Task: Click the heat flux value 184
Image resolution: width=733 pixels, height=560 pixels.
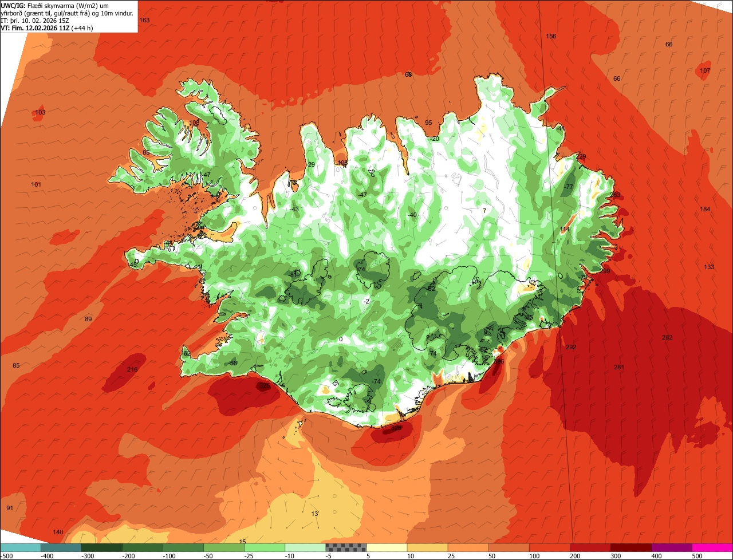Action: pos(705,209)
